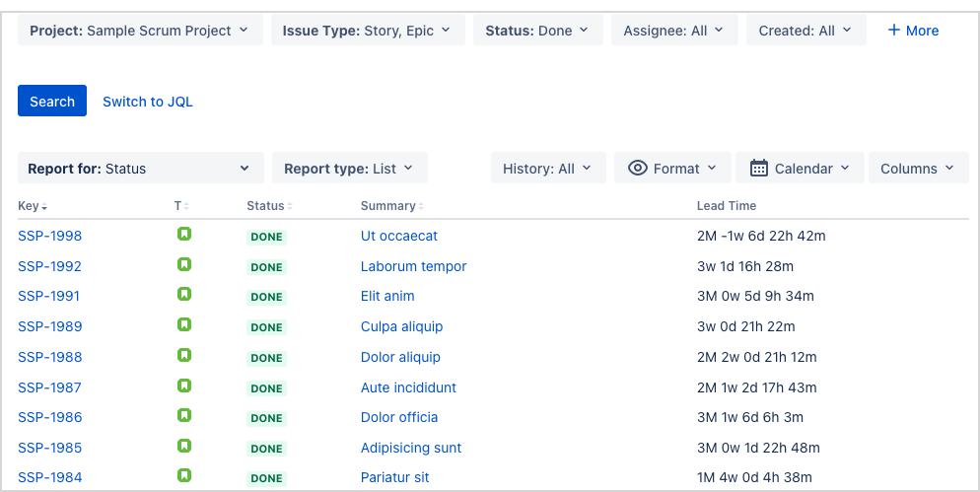Open issue SSP-1984
Image resolution: width=980 pixels, height=492 pixels.
pos(49,477)
